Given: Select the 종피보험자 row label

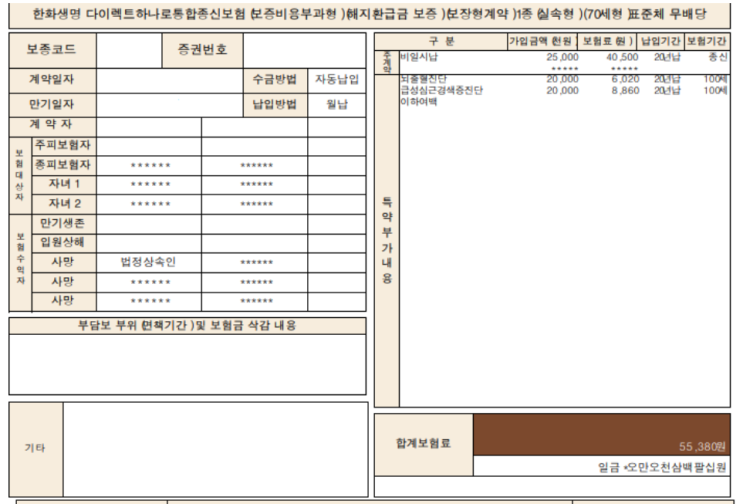Looking at the screenshot, I should click(63, 165).
